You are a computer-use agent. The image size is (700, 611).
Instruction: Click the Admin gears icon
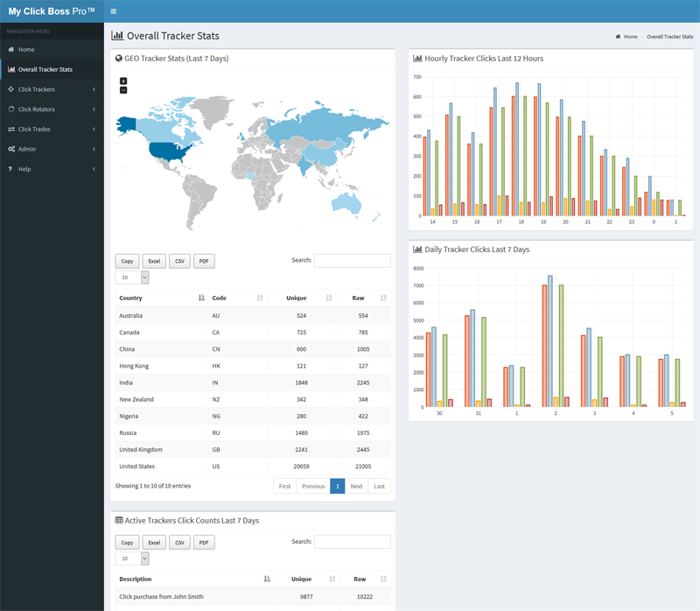click(11, 149)
